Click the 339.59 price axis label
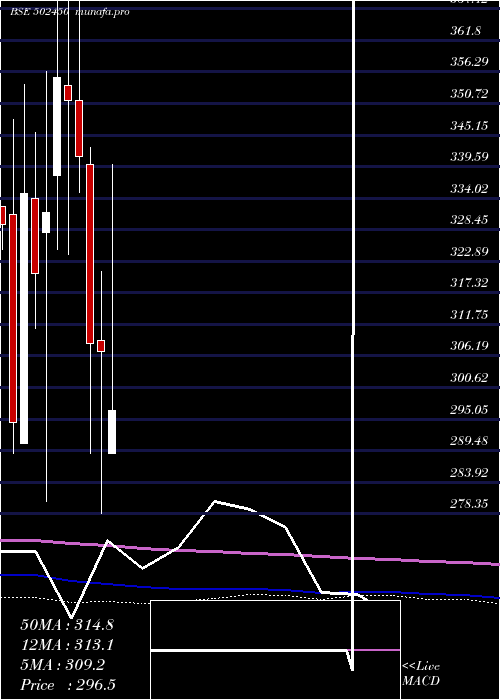The image size is (500, 700). 469,157
